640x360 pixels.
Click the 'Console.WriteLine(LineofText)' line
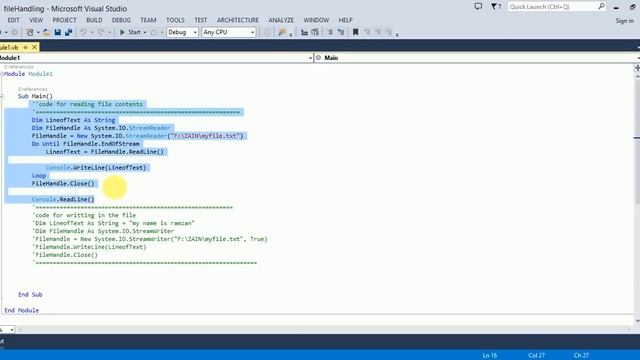tap(96, 167)
